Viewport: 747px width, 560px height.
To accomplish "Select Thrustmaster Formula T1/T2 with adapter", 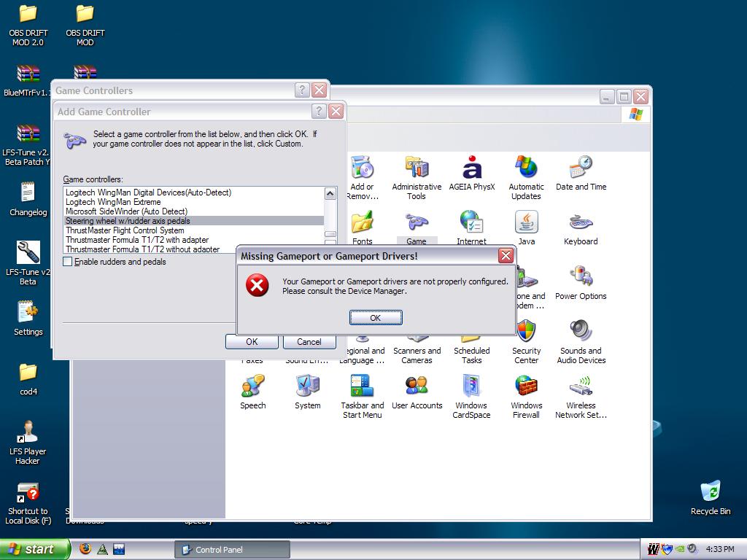I will (x=194, y=240).
